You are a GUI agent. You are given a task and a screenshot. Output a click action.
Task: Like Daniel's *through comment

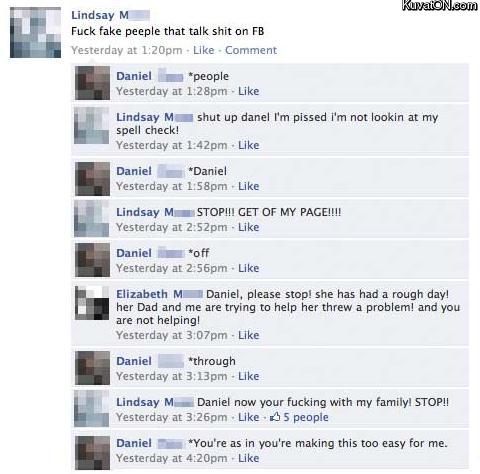(x=248, y=376)
